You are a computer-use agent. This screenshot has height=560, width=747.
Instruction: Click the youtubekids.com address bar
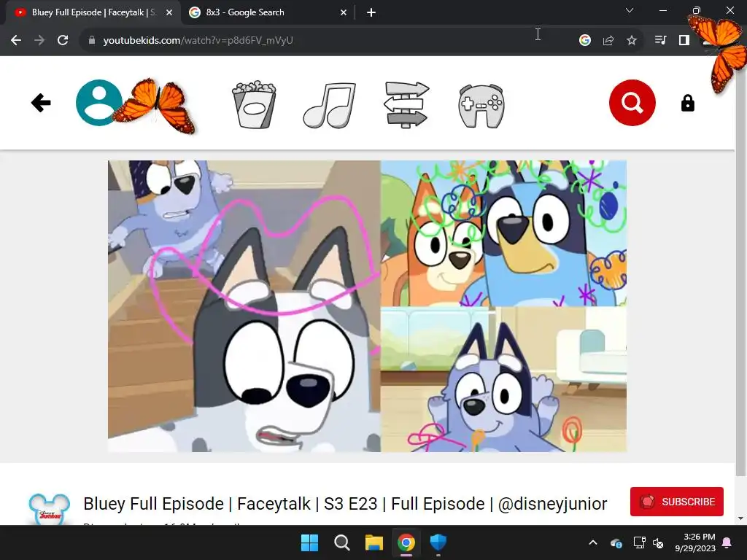click(x=362, y=40)
